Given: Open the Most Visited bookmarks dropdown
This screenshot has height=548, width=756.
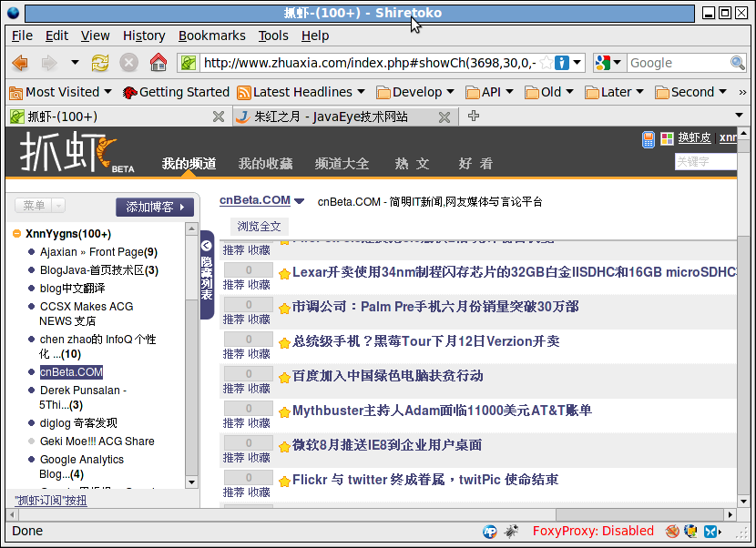Looking at the screenshot, I should click(x=60, y=92).
